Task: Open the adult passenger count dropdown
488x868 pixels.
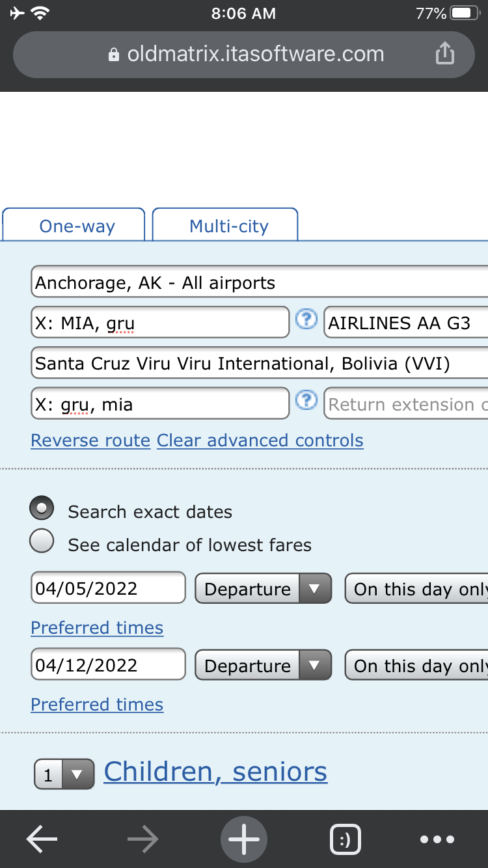Action: click(64, 774)
